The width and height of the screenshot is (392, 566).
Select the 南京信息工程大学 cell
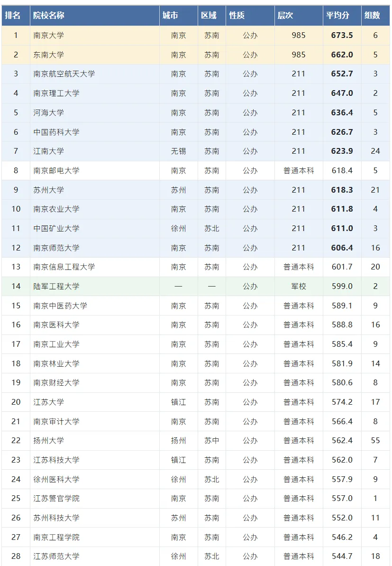pyautogui.click(x=94, y=267)
